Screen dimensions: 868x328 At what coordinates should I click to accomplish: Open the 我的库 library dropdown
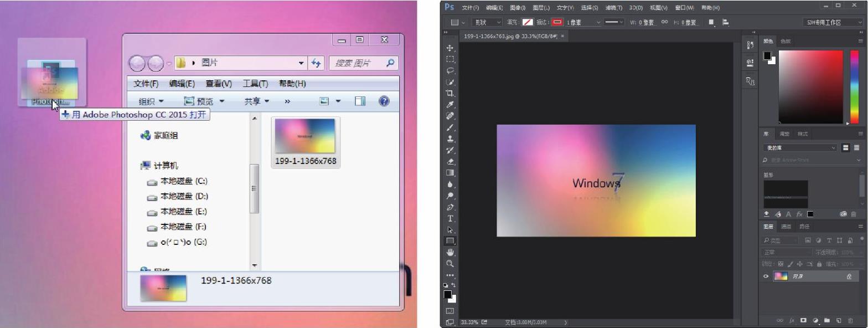coord(800,148)
